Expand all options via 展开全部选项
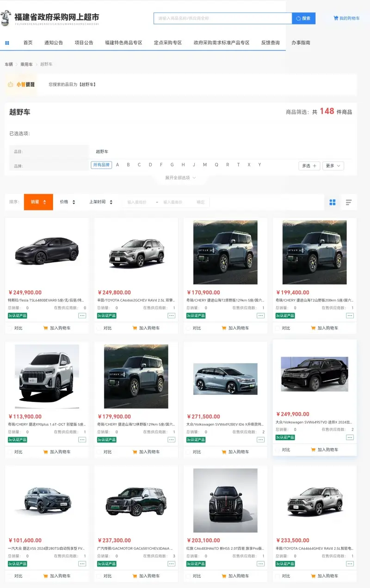The height and width of the screenshot is (588, 370). click(x=181, y=178)
